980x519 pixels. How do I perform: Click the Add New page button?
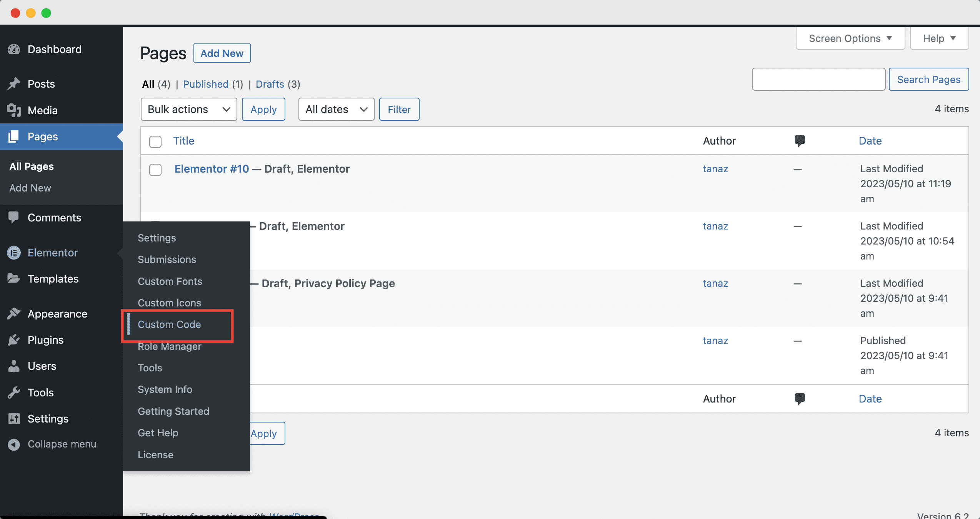click(x=222, y=53)
